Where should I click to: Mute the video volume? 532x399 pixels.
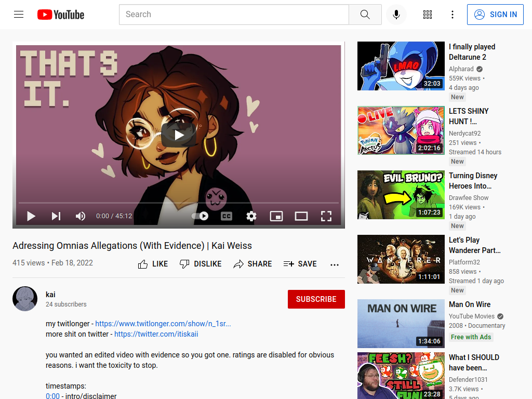81,216
